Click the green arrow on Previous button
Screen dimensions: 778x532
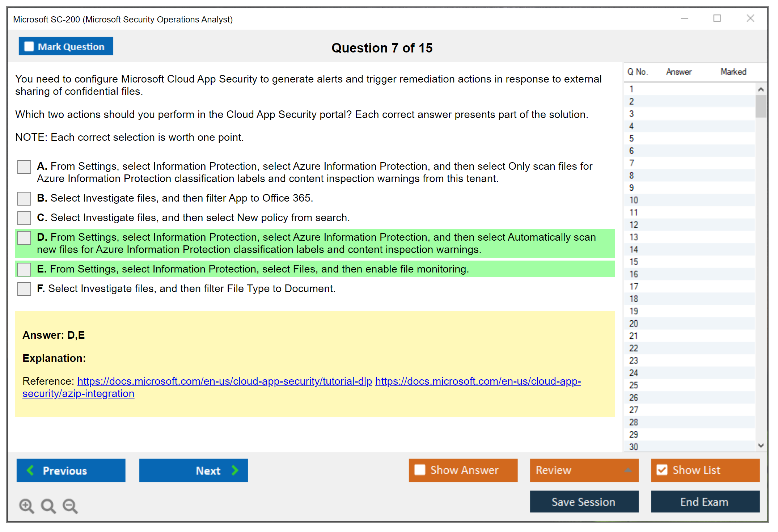[30, 470]
